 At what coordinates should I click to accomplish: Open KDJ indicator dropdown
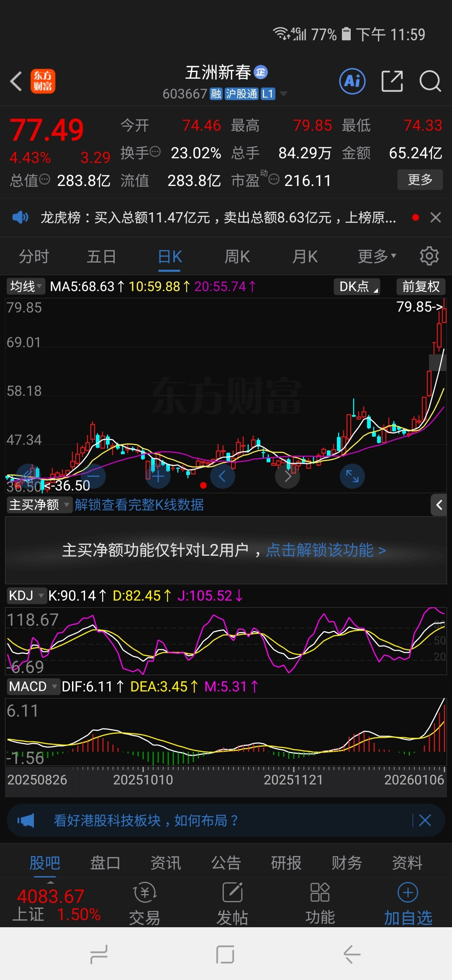(26, 595)
